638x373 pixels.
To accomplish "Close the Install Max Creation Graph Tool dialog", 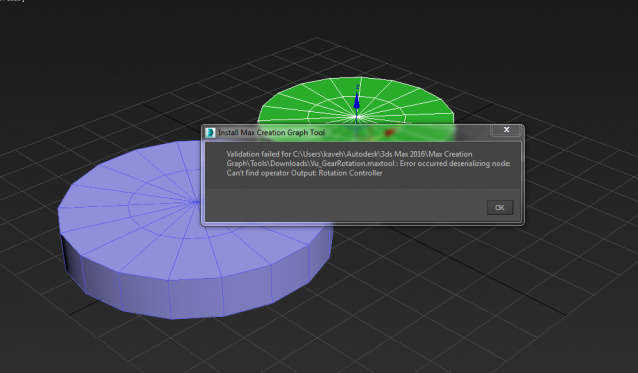I will pos(506,130).
